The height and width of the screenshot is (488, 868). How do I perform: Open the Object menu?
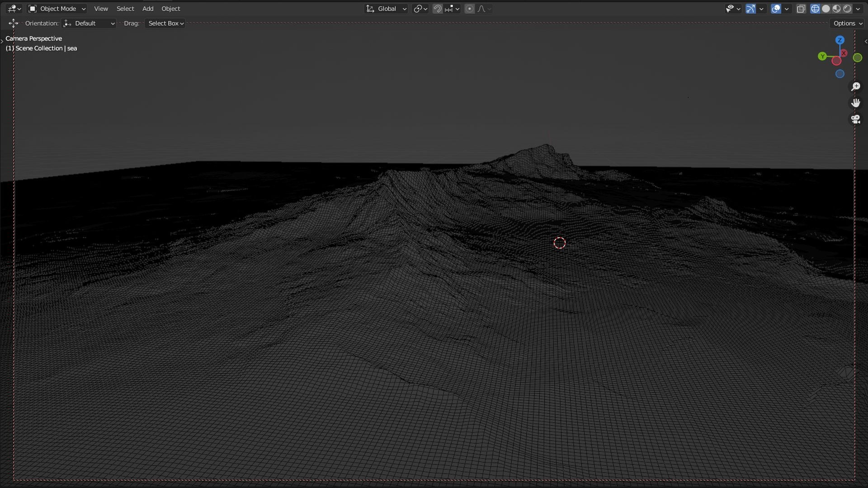click(170, 9)
